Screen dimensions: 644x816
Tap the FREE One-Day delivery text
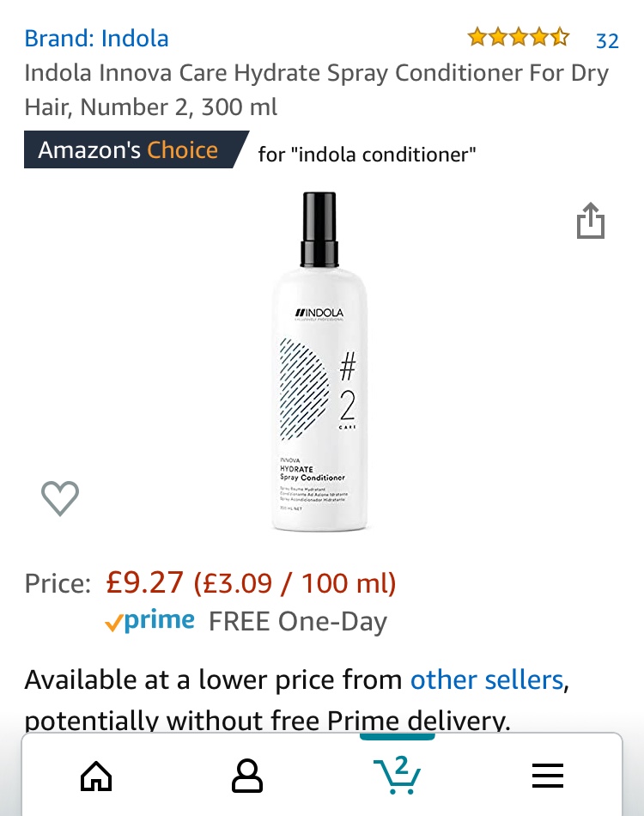(x=298, y=622)
